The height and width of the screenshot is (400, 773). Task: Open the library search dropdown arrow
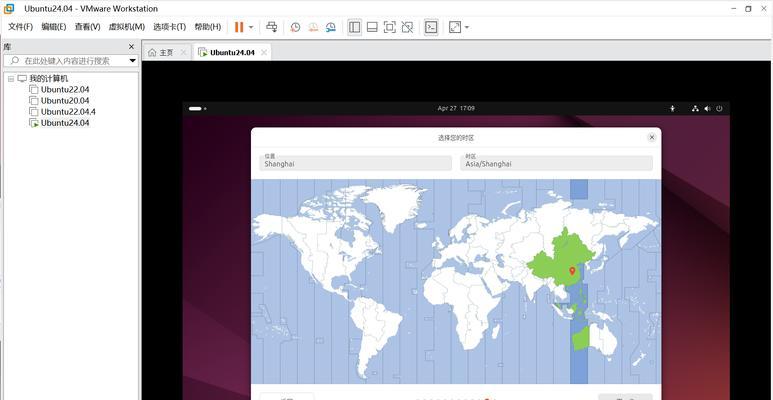[x=133, y=61]
